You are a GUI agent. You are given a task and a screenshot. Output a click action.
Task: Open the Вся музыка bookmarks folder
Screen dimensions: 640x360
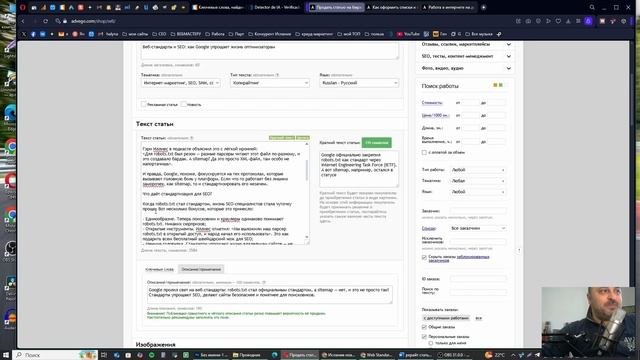click(480, 34)
